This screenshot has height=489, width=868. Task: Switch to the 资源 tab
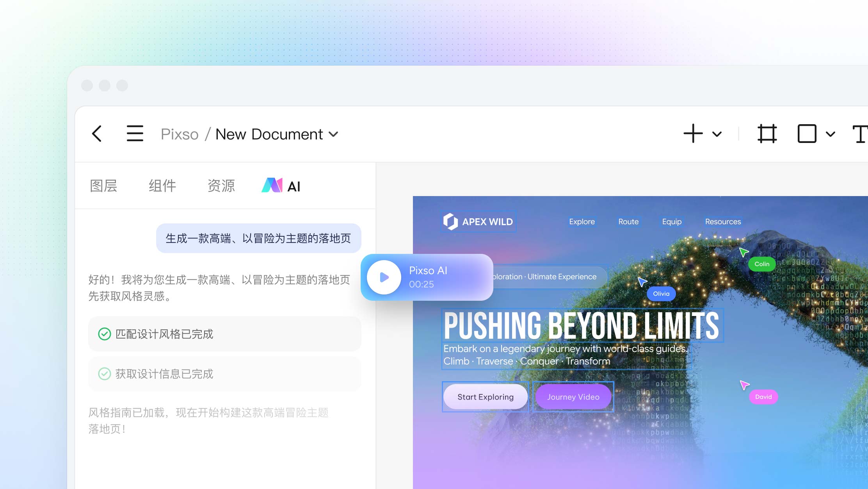221,186
